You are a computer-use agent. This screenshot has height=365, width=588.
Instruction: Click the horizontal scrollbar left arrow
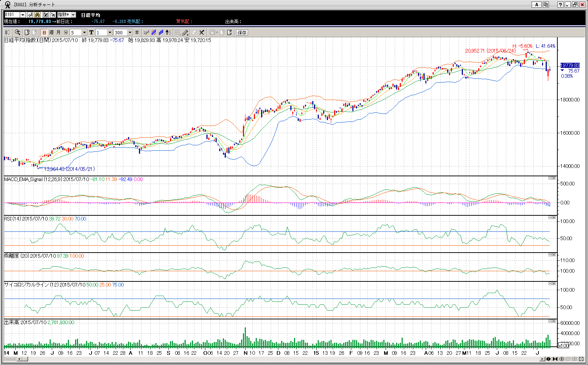(x=19, y=359)
